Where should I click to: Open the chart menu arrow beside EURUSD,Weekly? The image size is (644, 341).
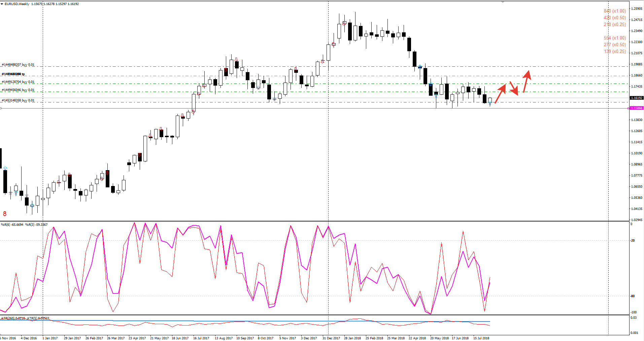point(2,4)
